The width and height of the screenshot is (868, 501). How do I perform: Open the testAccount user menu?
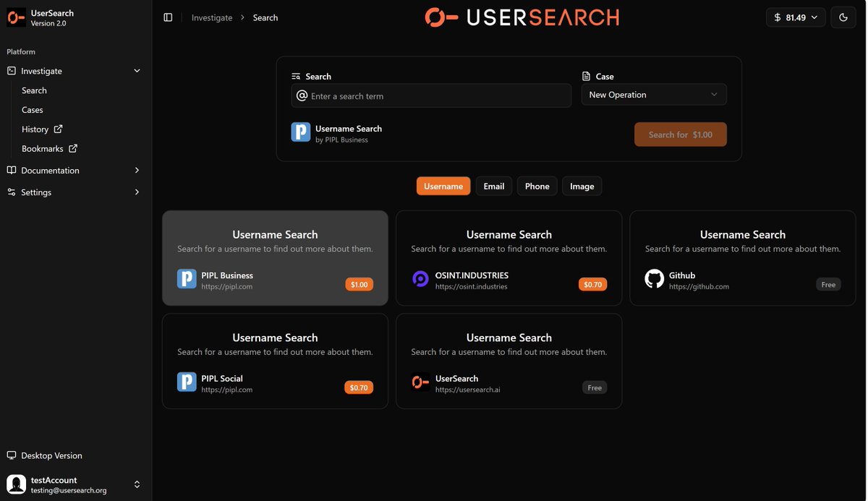click(x=75, y=484)
